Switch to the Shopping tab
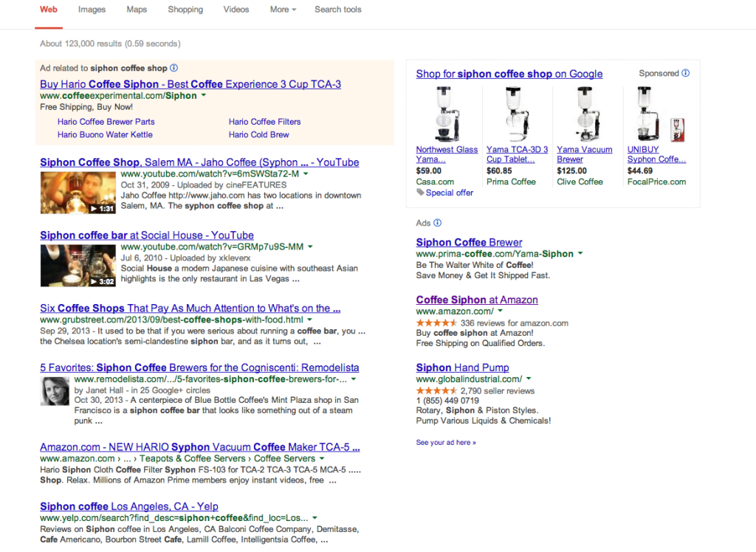The width and height of the screenshot is (756, 552). 185,10
